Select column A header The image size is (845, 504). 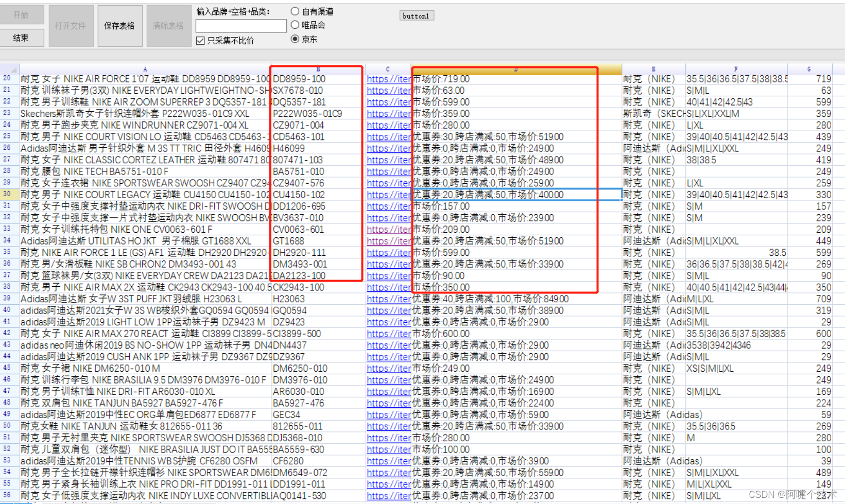tap(145, 69)
